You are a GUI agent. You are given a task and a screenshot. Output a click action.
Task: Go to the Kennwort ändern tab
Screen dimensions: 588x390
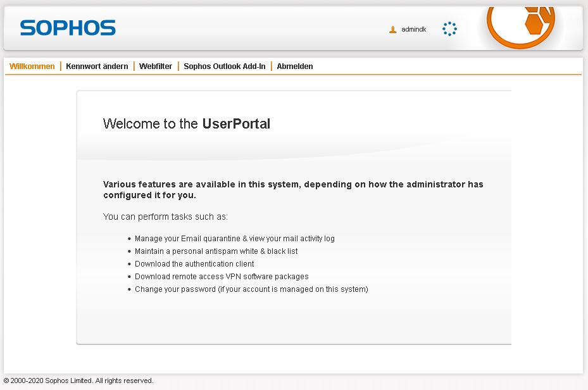tap(97, 66)
